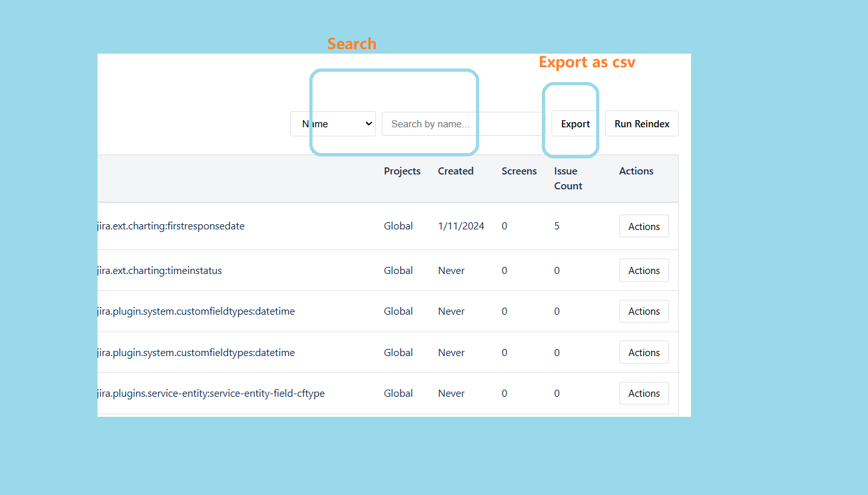Open Actions menu for first datetime row
This screenshot has width=868, height=495.
click(644, 311)
